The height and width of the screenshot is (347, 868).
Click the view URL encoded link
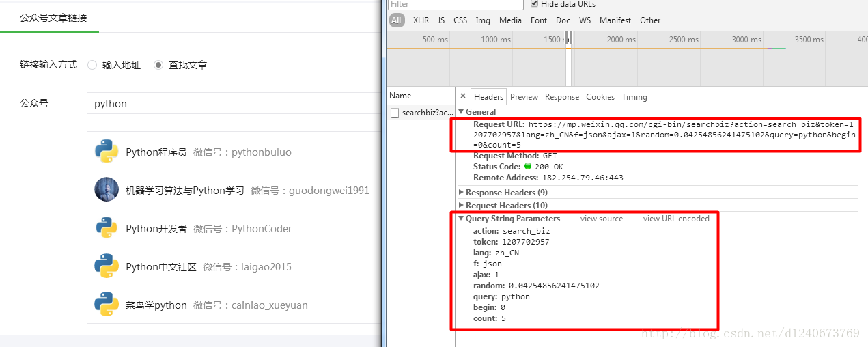[675, 219]
